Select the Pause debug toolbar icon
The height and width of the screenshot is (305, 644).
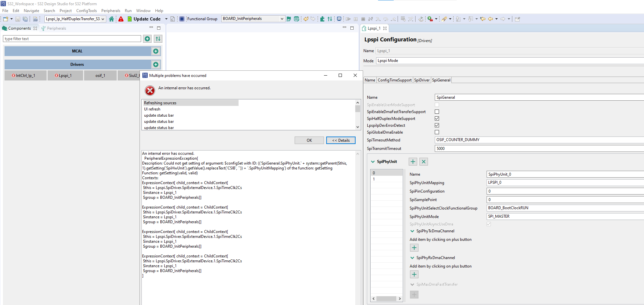[x=356, y=19]
